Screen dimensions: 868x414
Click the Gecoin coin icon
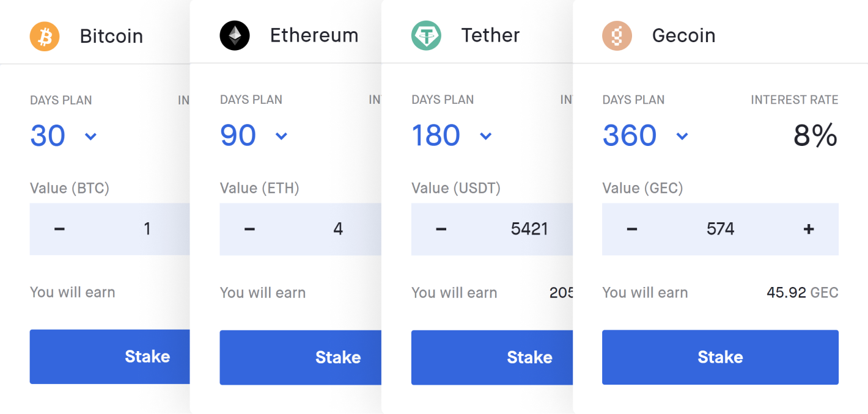pos(617,35)
